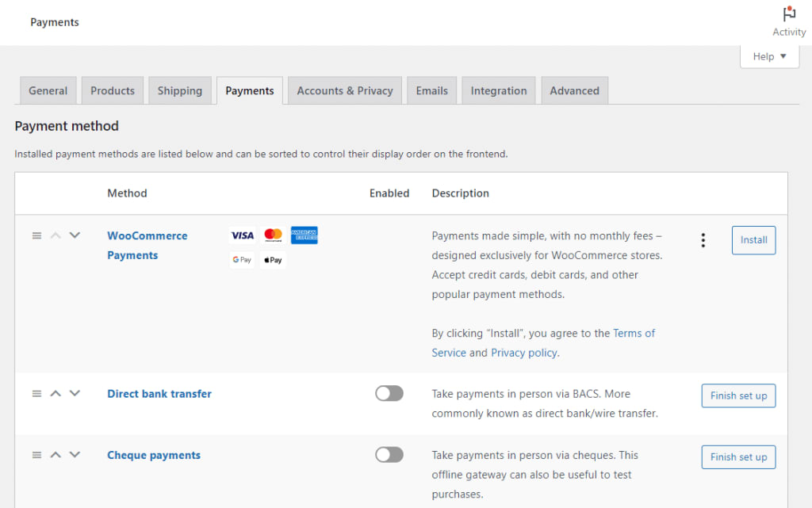
Task: Open the WooCommerce Payments method link
Action: point(147,245)
